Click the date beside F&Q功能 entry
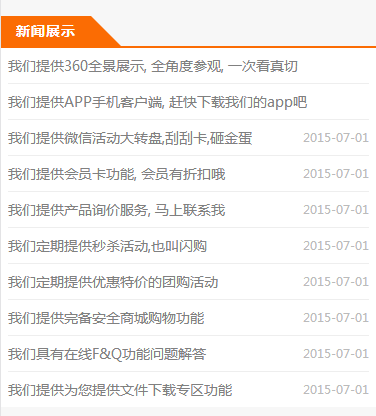The image size is (376, 416). [x=336, y=354]
